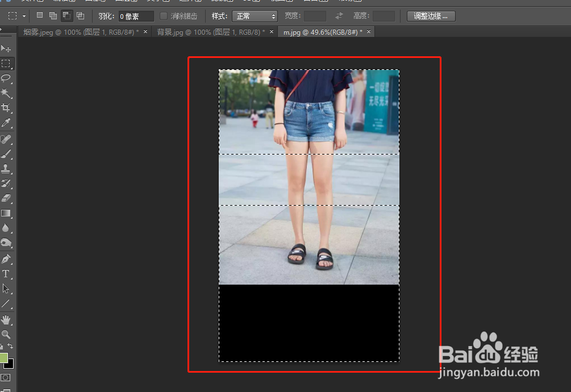The width and height of the screenshot is (571, 392).
Task: Select the Zoom tool
Action: (6, 334)
